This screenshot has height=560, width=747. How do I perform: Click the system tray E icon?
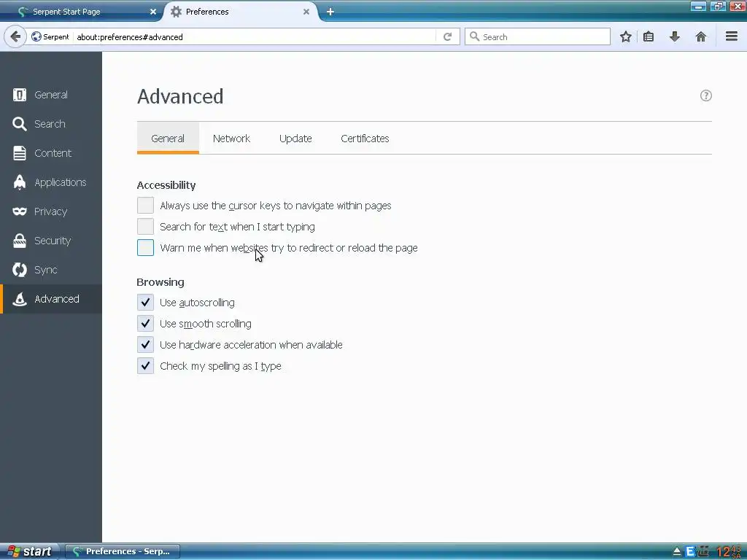coord(690,551)
